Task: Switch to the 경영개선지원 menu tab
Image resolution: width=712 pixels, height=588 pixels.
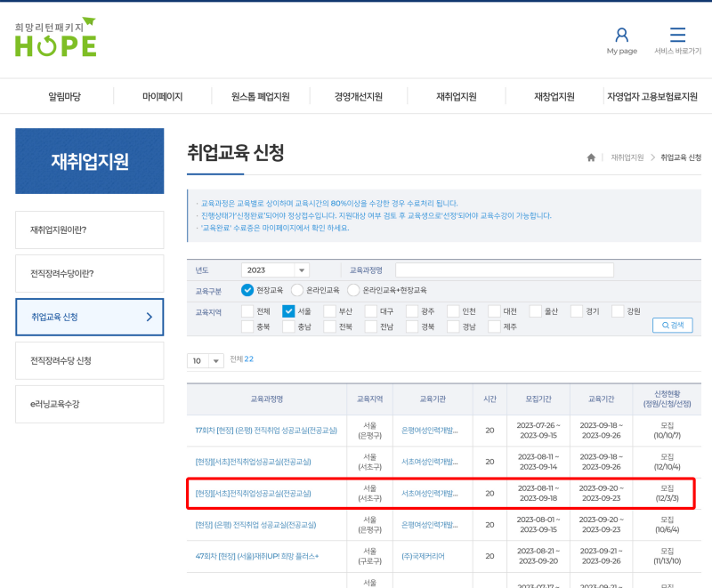Action: coord(356,95)
